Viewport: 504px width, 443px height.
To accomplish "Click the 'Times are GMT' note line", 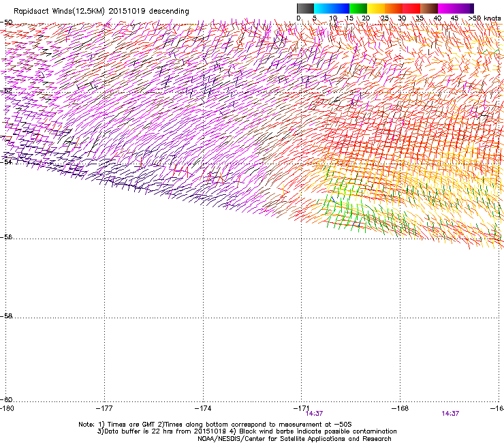I will [x=215, y=425].
